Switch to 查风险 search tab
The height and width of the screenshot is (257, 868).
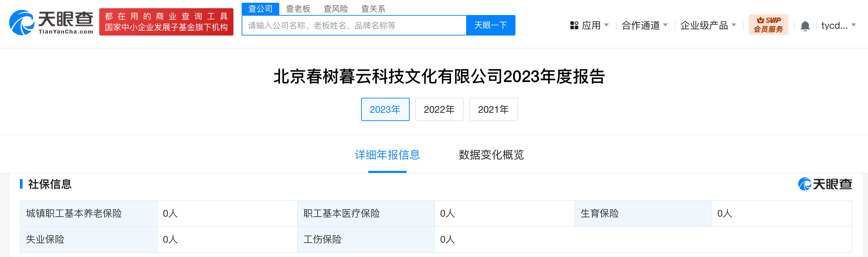coord(336,9)
